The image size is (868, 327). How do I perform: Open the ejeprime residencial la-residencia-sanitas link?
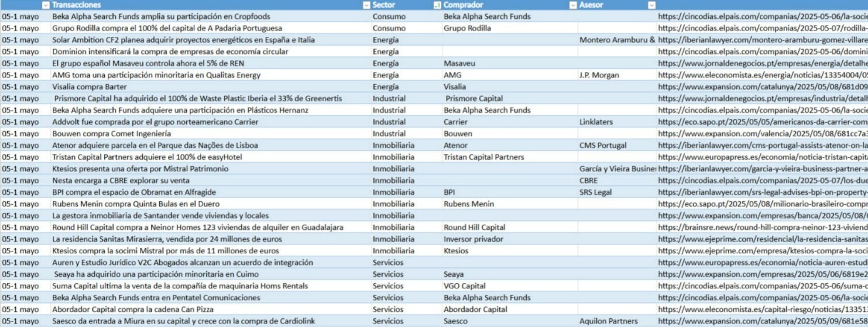tap(763, 239)
